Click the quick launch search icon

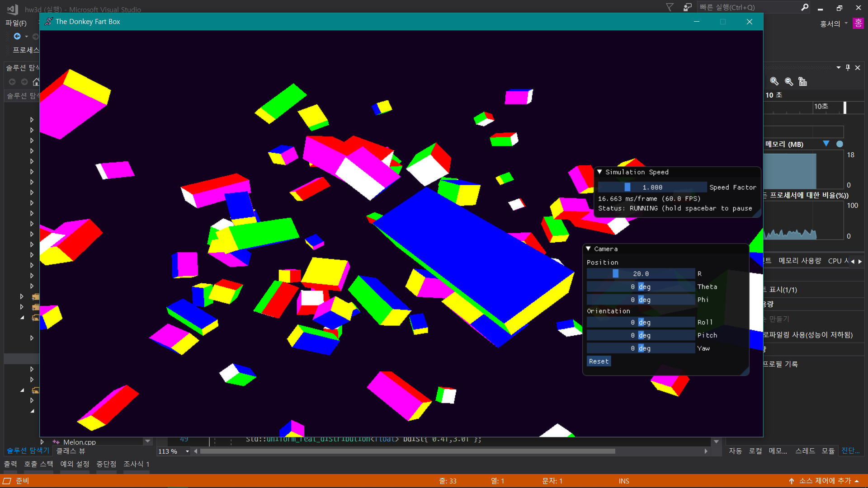click(x=805, y=7)
